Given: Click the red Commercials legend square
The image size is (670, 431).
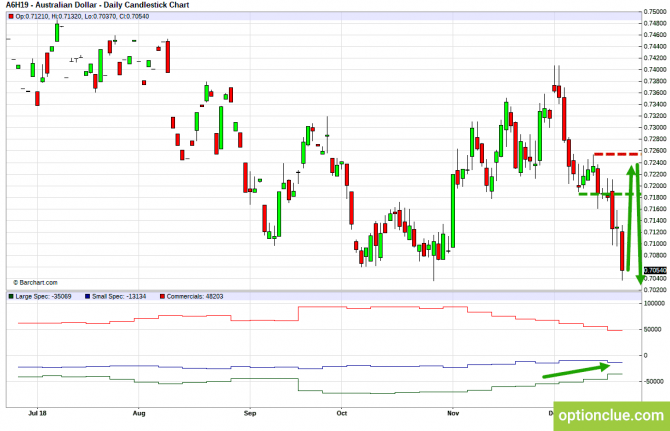Looking at the screenshot, I should pyautogui.click(x=162, y=296).
